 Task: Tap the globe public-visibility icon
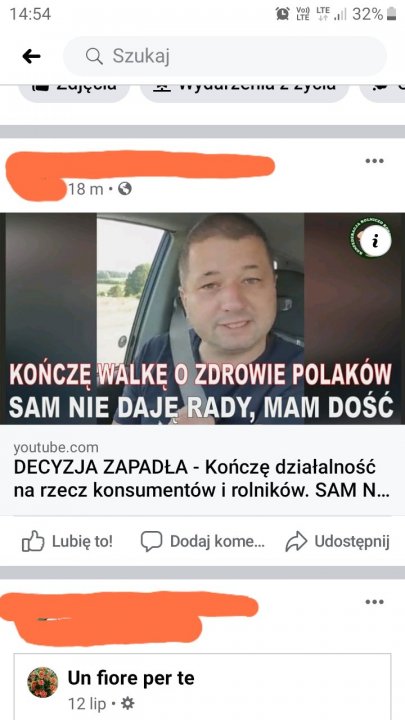coord(125,189)
